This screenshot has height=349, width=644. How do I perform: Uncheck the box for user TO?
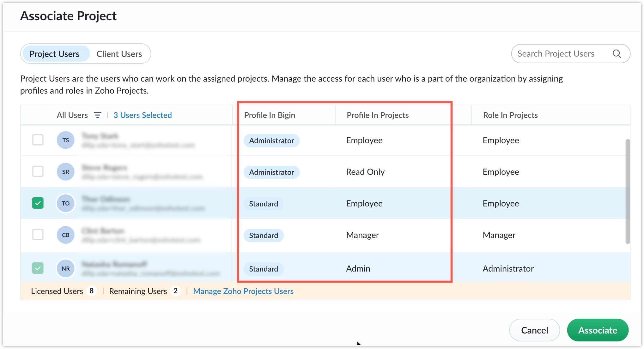coord(38,203)
